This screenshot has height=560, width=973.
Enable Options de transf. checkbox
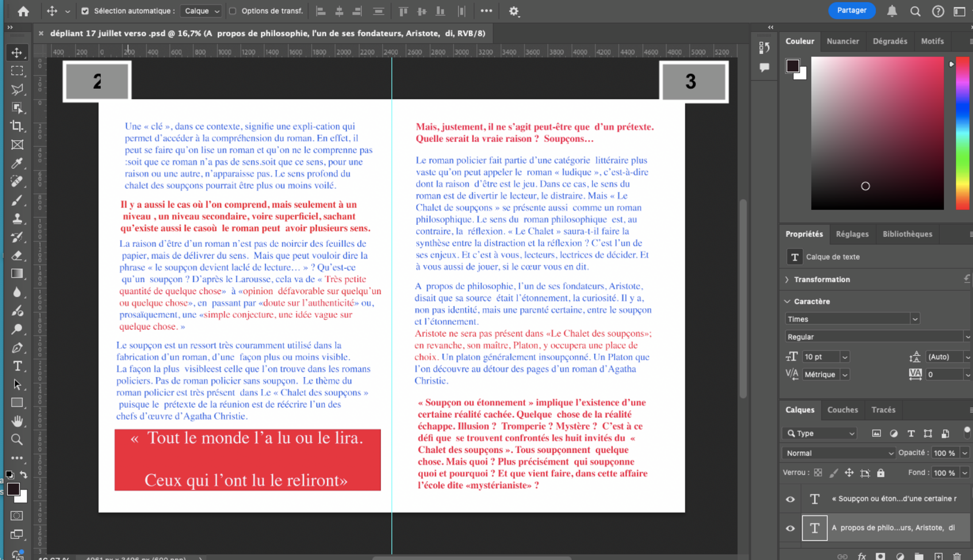pyautogui.click(x=233, y=11)
